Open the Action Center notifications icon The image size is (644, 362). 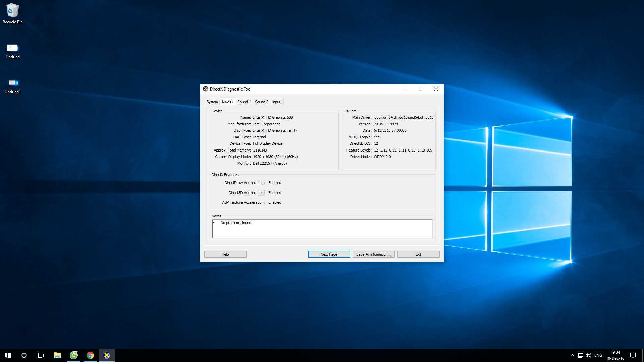click(x=633, y=355)
